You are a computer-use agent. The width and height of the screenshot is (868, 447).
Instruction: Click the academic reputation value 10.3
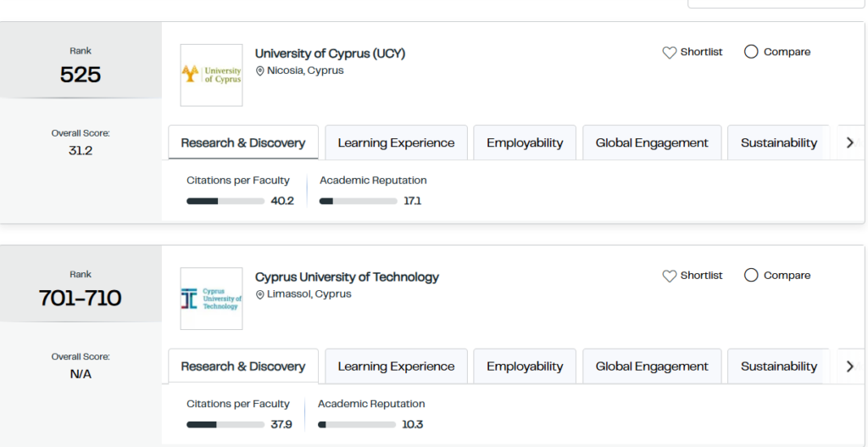413,425
